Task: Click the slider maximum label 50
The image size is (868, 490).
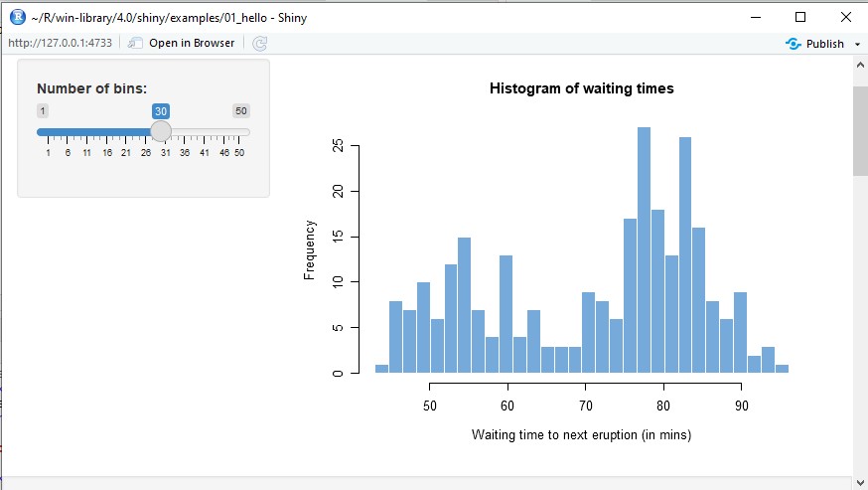Action: [x=240, y=110]
